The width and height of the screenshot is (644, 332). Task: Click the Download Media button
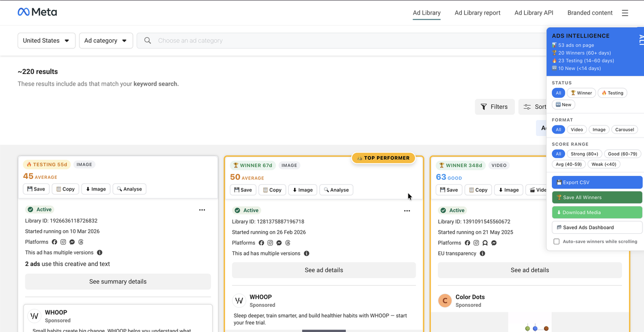pyautogui.click(x=597, y=213)
